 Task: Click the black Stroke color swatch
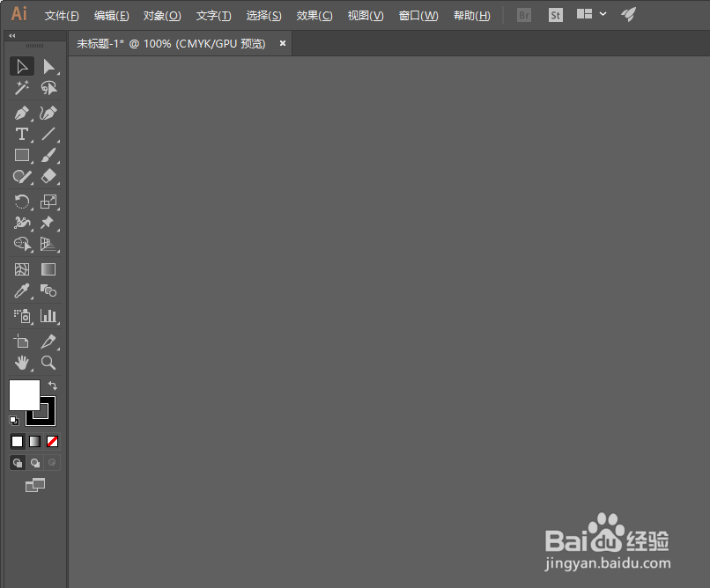48,418
